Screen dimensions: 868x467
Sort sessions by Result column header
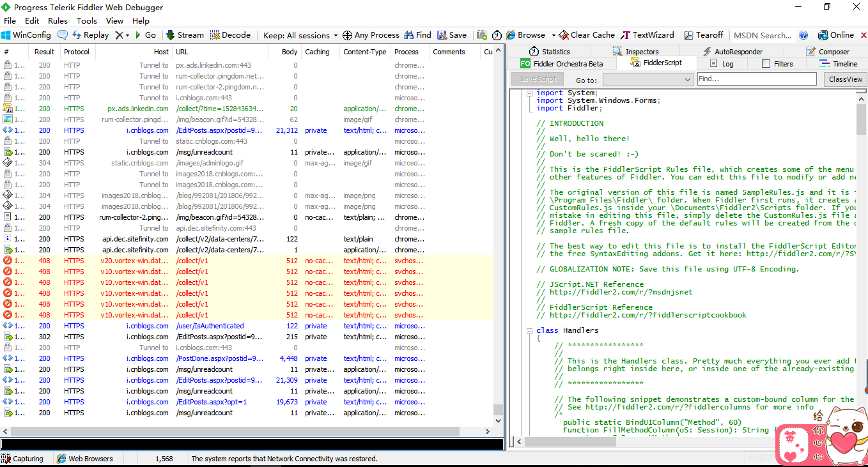tap(45, 52)
